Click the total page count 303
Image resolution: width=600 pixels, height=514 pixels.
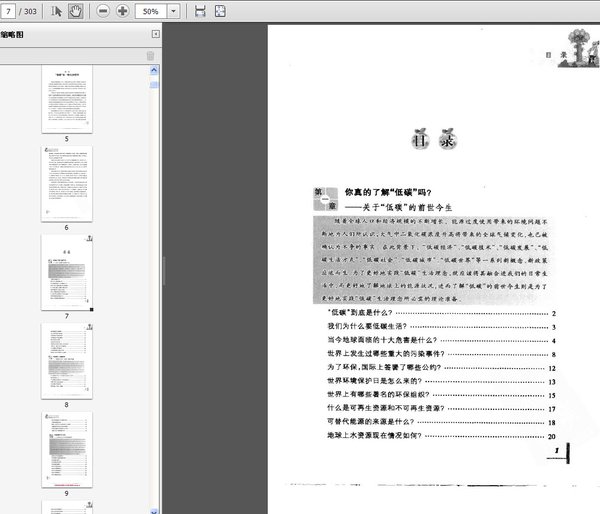[x=30, y=11]
